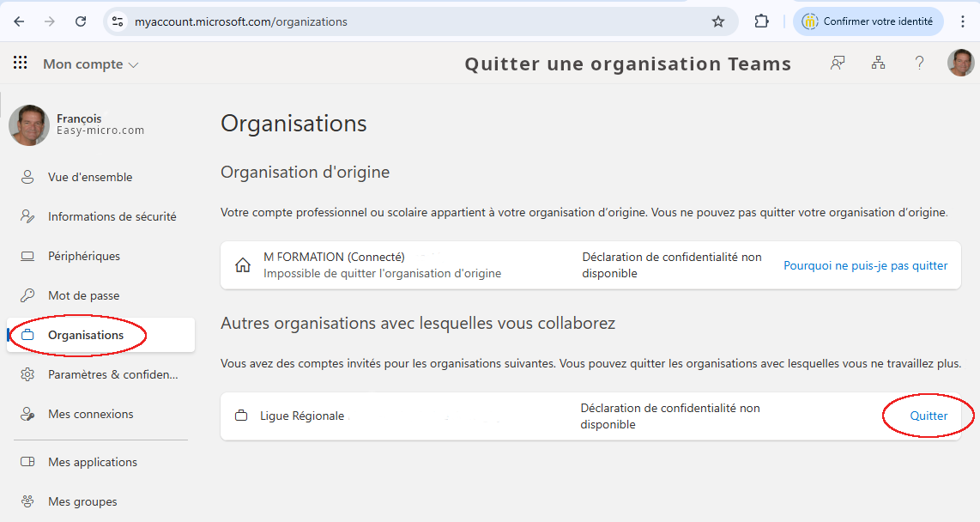Open Paramètres & confidentialité in sidebar
The image size is (980, 522).
click(100, 374)
